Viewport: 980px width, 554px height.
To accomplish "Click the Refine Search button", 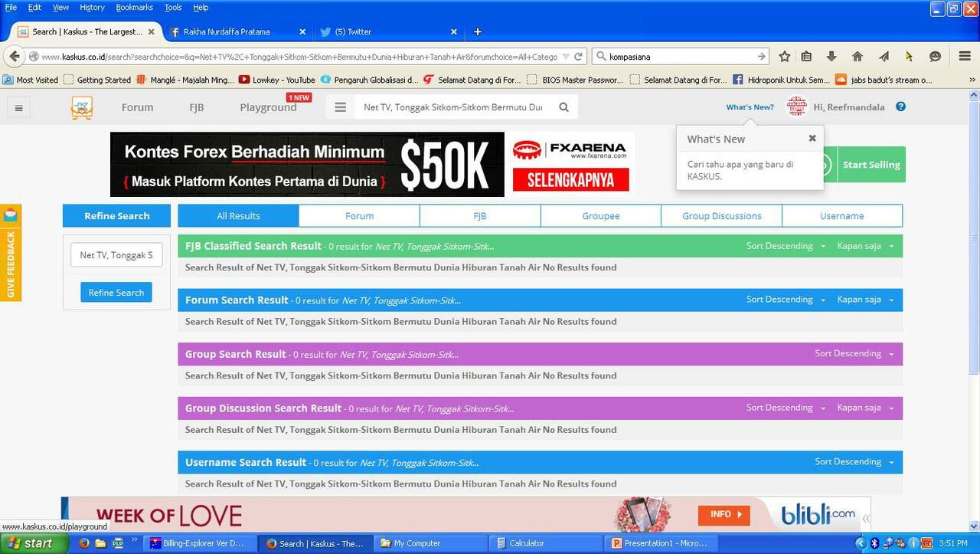I will point(116,292).
